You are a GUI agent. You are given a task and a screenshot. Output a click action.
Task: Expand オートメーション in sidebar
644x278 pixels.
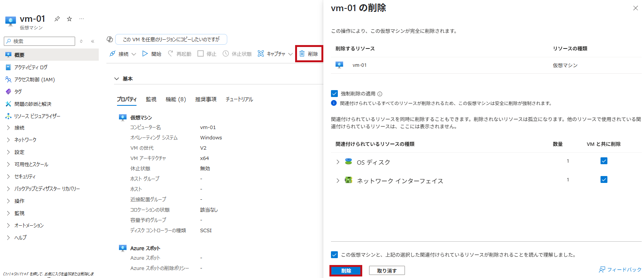click(x=8, y=225)
